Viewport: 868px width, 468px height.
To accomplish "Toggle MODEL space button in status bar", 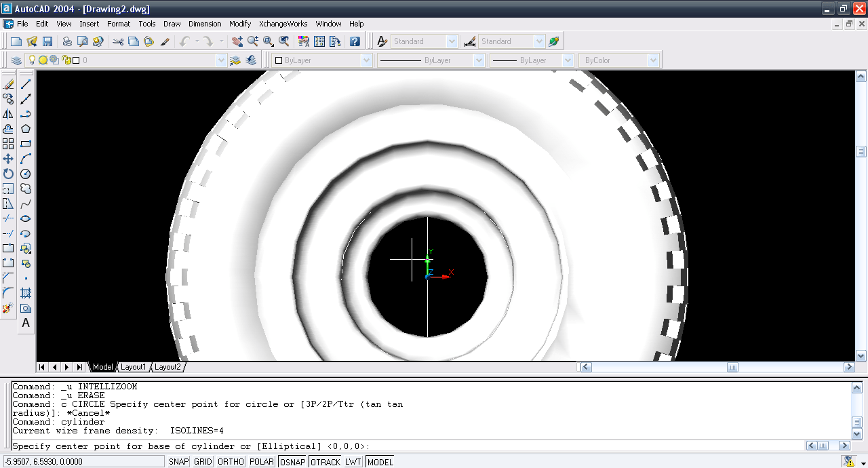I will pos(380,461).
